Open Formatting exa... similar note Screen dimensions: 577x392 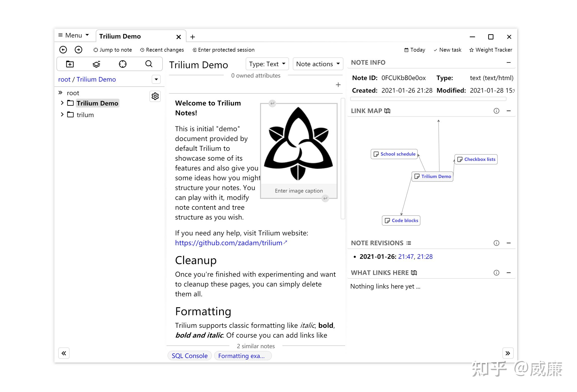point(243,356)
